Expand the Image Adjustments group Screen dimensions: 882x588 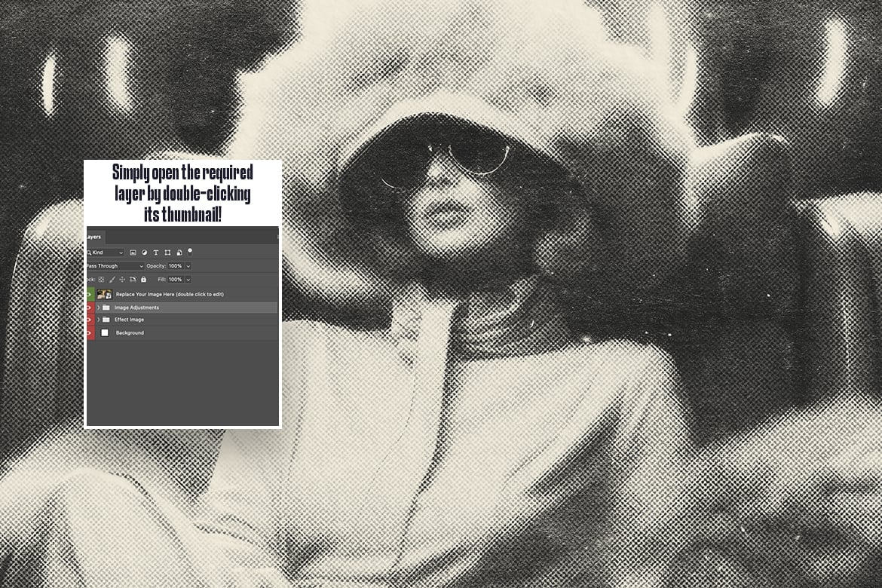pyautogui.click(x=99, y=308)
